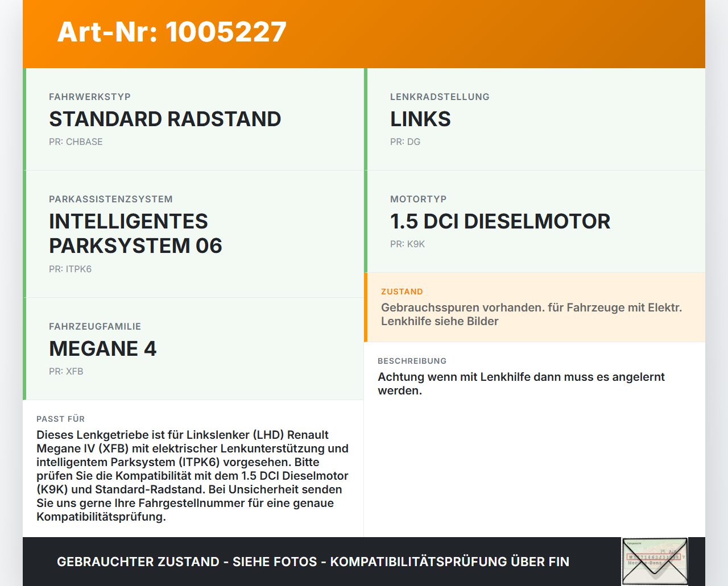Click the code 'PR: DG'
The width and height of the screenshot is (728, 586).
click(x=405, y=142)
